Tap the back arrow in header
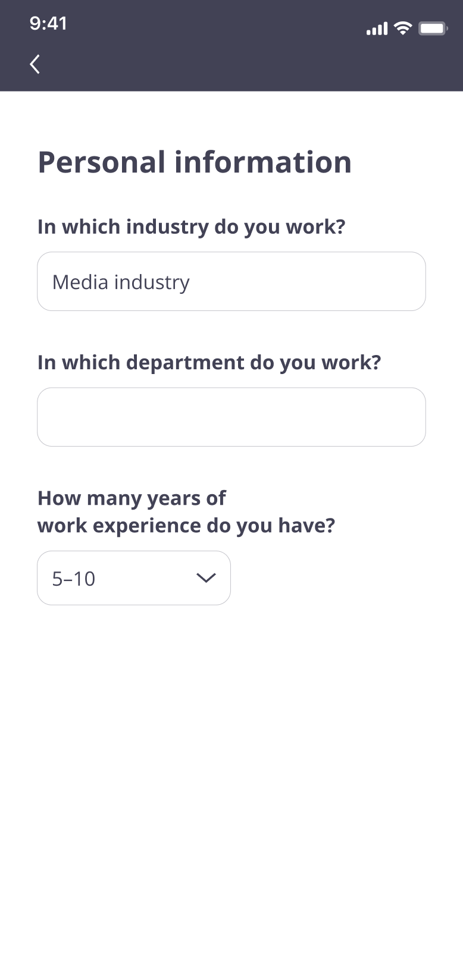Image resolution: width=463 pixels, height=980 pixels. click(x=35, y=64)
